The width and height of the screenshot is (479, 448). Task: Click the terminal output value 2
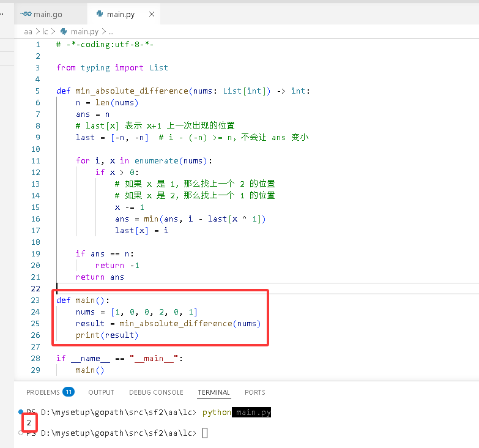point(29,423)
